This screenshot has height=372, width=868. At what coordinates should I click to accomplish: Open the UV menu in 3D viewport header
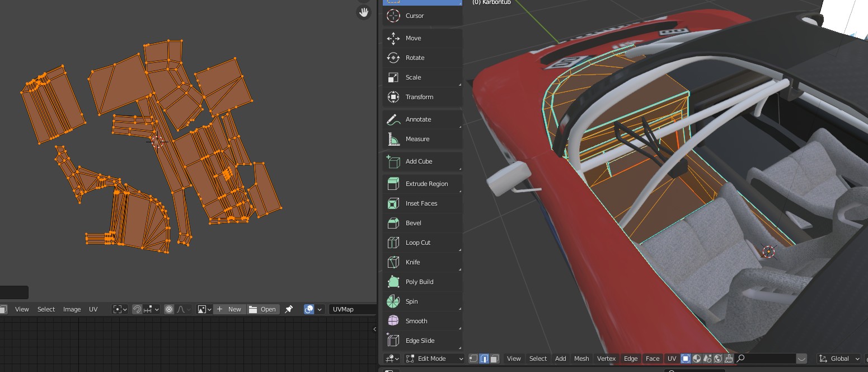(x=672, y=359)
